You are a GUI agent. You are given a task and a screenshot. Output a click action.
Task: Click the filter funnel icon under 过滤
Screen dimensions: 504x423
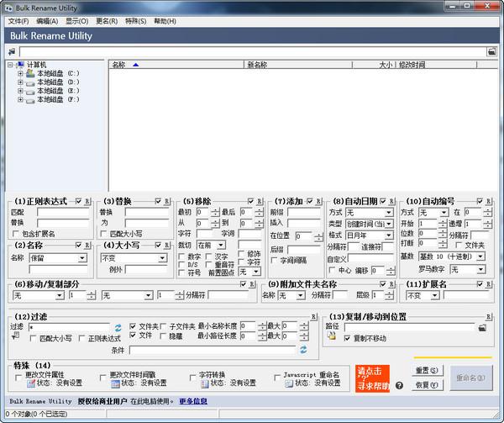(15, 336)
